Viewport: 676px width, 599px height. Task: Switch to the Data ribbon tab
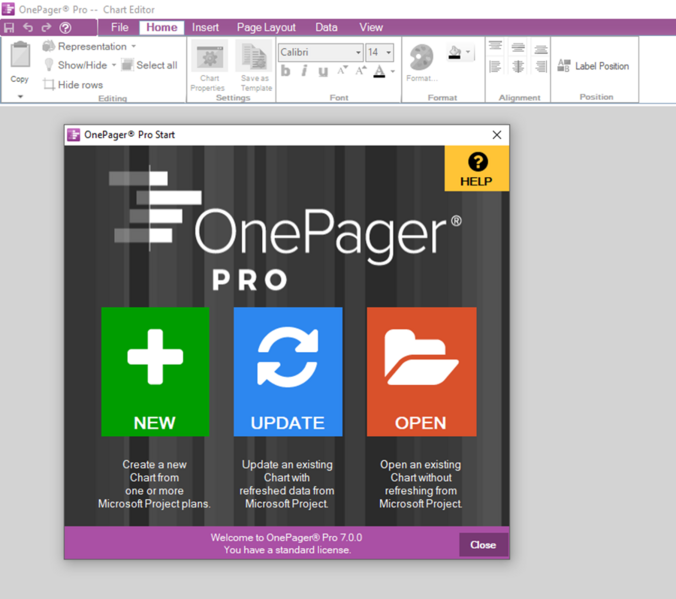[x=326, y=28]
